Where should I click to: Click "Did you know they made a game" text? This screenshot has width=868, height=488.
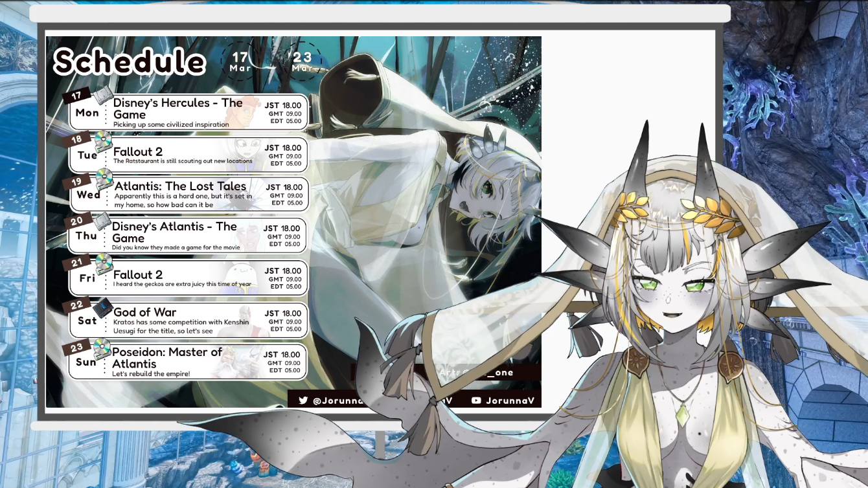[x=176, y=248]
